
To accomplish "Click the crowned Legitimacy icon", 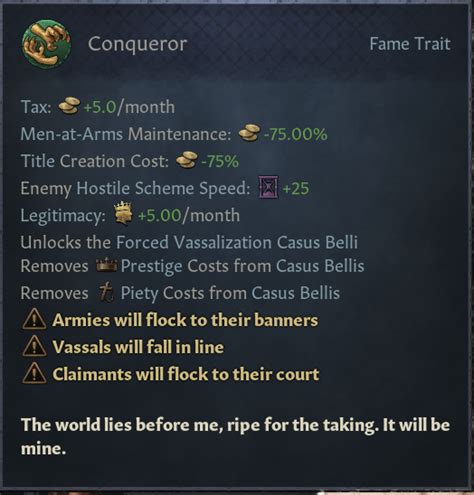I will (123, 213).
